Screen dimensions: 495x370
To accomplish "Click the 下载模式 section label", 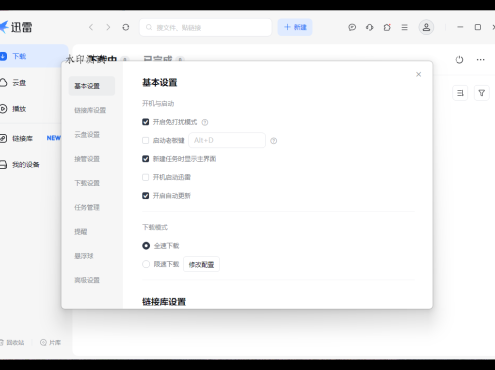I will (155, 227).
